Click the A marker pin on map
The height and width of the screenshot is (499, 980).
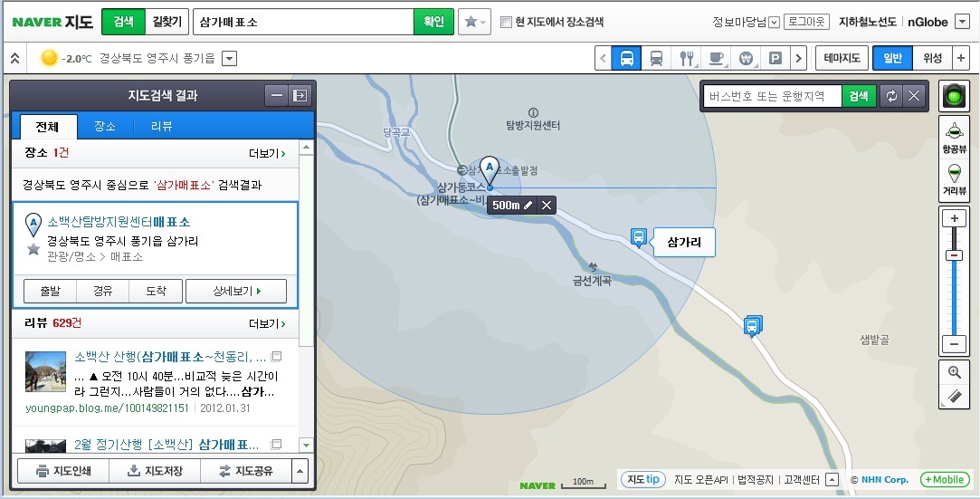coord(490,170)
